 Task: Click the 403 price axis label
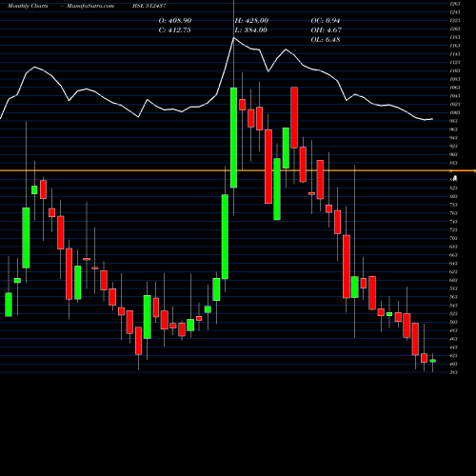[454, 364]
